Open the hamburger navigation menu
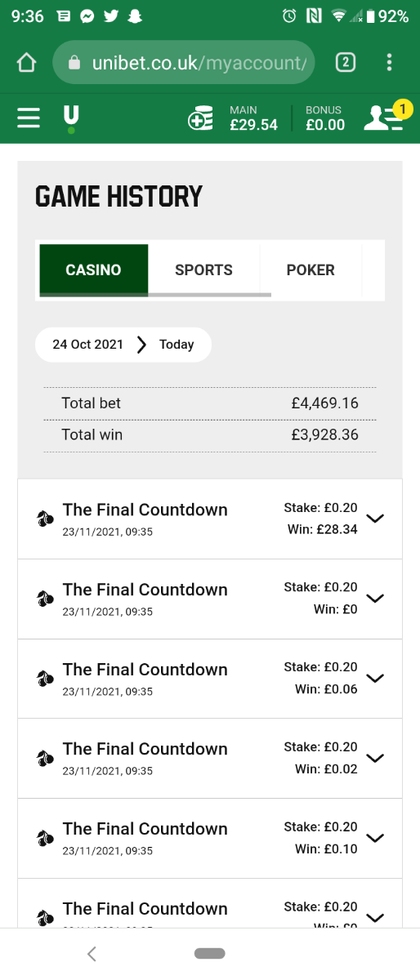The height and width of the screenshot is (980, 420). [29, 118]
